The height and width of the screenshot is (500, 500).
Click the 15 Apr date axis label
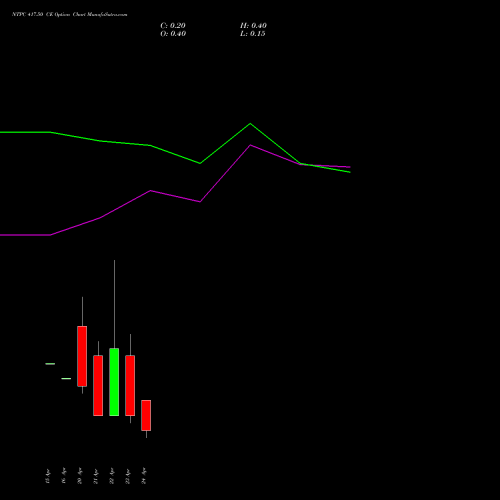(48, 476)
